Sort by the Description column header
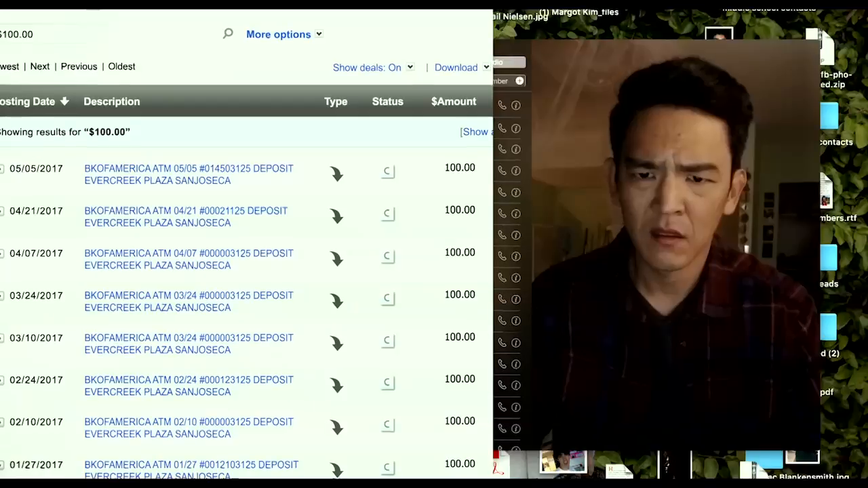This screenshot has height=488, width=868. (x=111, y=102)
